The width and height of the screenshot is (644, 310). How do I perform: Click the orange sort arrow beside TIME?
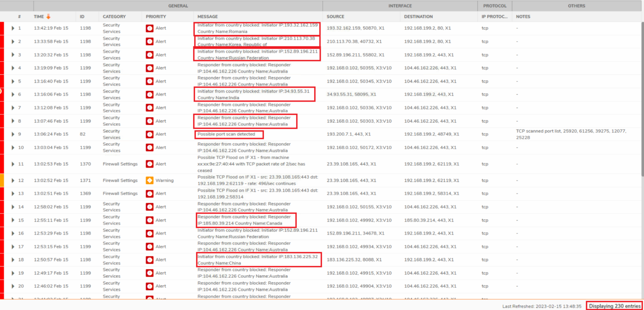click(48, 17)
